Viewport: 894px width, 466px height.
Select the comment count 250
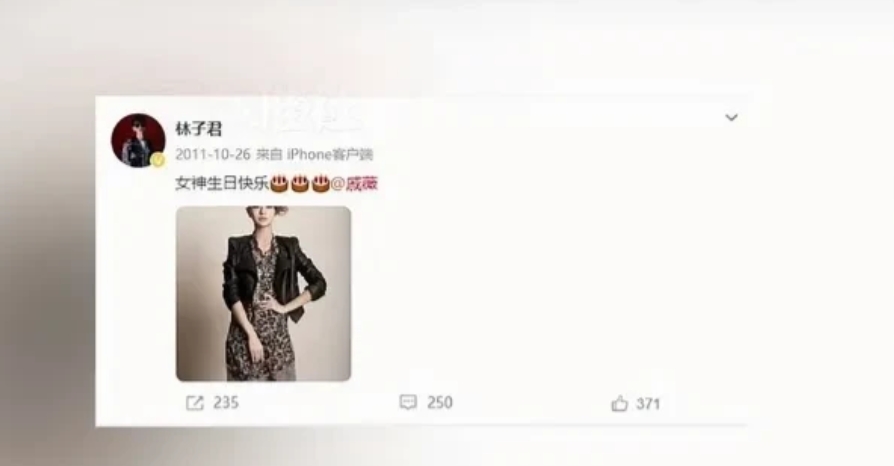coord(440,402)
